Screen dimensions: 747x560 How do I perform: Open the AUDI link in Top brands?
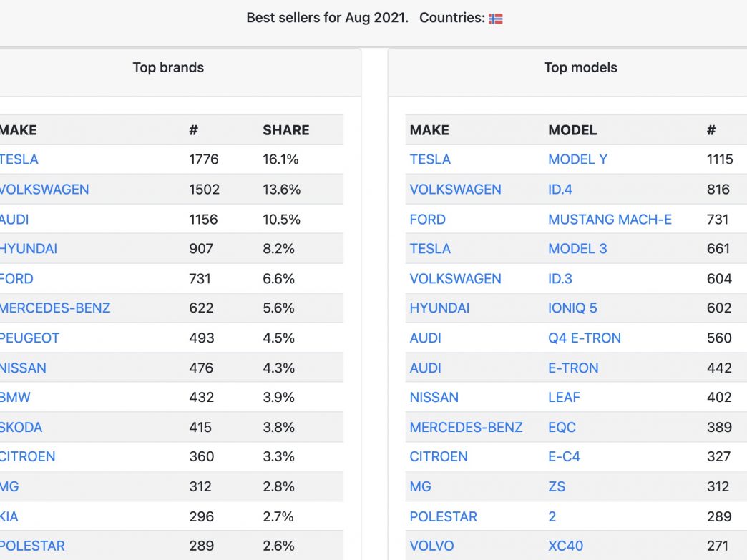[x=14, y=220]
